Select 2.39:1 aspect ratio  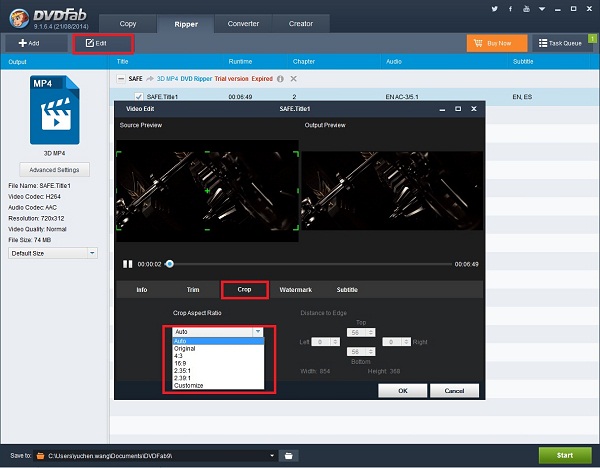pos(218,378)
